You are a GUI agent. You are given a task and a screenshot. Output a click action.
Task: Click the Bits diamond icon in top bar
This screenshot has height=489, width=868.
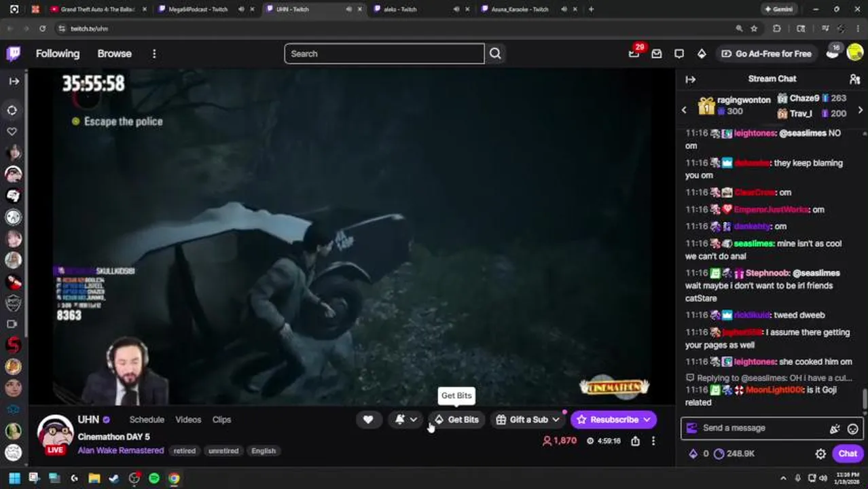(x=702, y=54)
